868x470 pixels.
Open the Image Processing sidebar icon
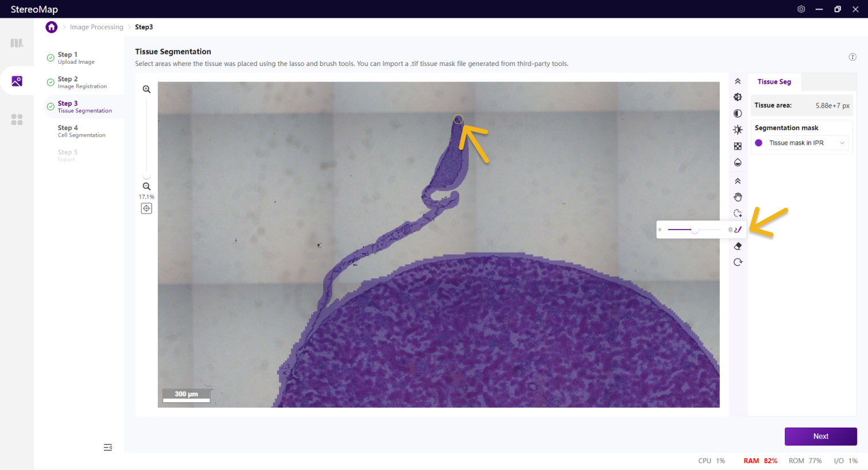17,81
